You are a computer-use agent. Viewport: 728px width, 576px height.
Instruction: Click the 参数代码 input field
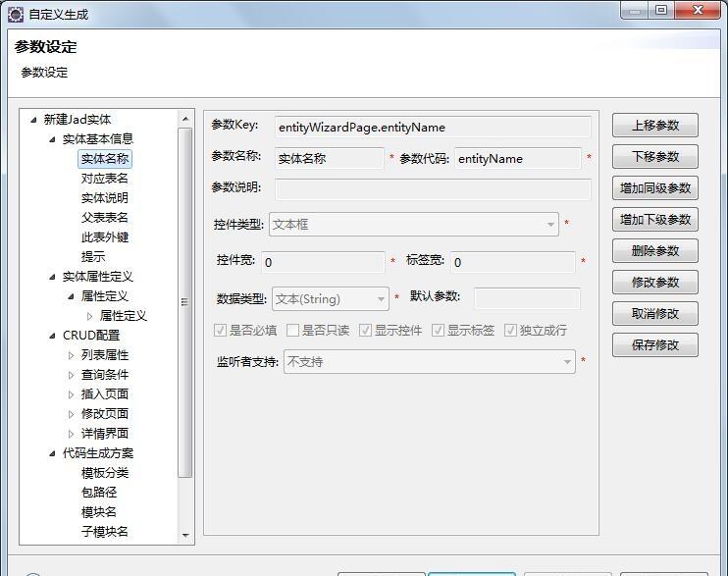[518, 158]
